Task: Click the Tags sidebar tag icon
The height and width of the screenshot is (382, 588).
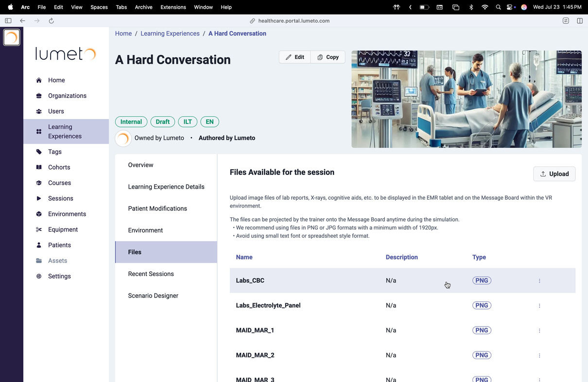Action: click(39, 152)
